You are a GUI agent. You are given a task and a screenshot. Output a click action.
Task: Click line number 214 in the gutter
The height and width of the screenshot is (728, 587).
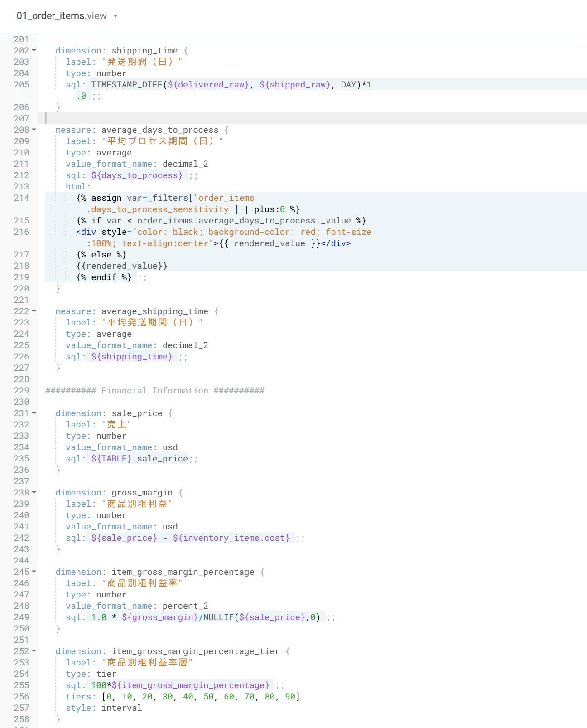(x=21, y=198)
